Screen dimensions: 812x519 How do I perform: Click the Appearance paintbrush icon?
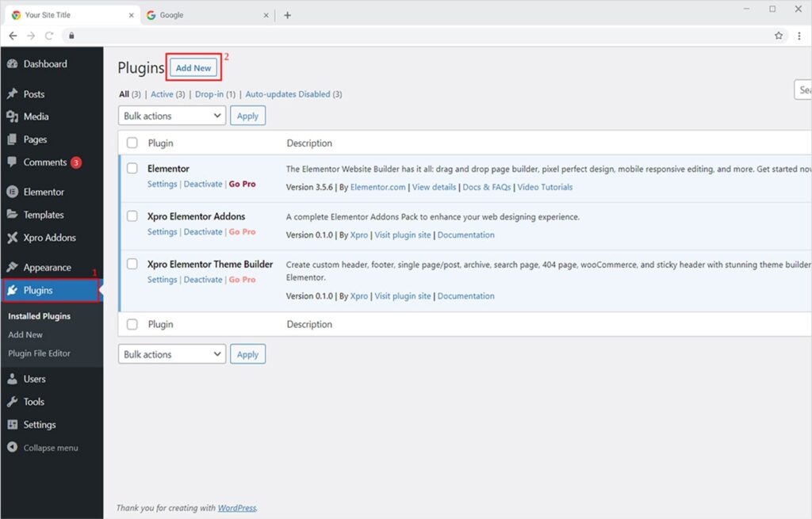(x=12, y=268)
